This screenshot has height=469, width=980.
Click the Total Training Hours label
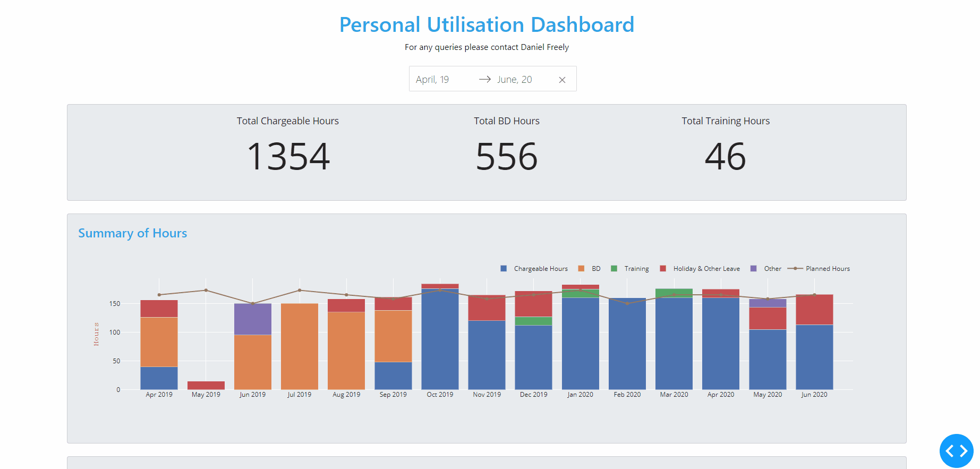tap(726, 121)
